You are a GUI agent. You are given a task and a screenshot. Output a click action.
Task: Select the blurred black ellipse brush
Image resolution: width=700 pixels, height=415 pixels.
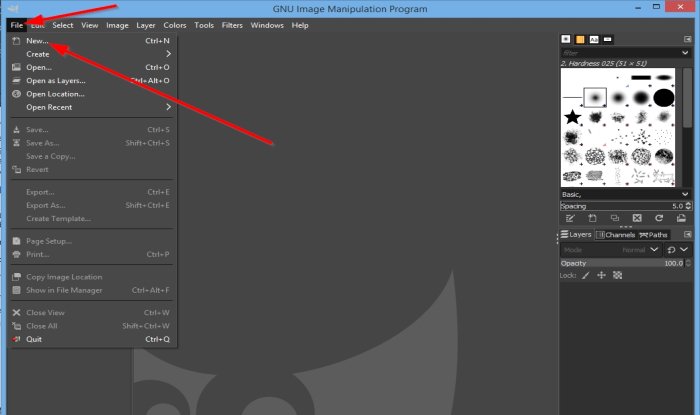[x=664, y=78]
